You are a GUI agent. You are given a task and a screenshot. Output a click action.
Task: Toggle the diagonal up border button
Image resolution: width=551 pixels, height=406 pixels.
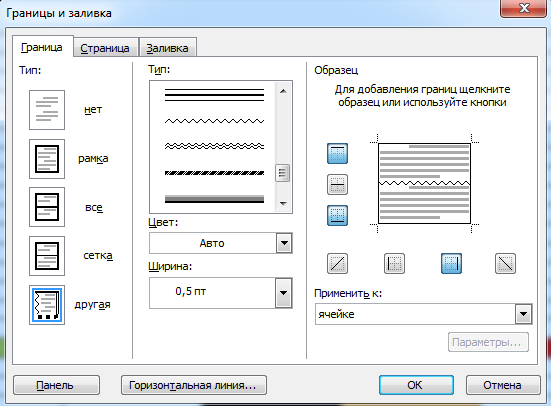337,263
